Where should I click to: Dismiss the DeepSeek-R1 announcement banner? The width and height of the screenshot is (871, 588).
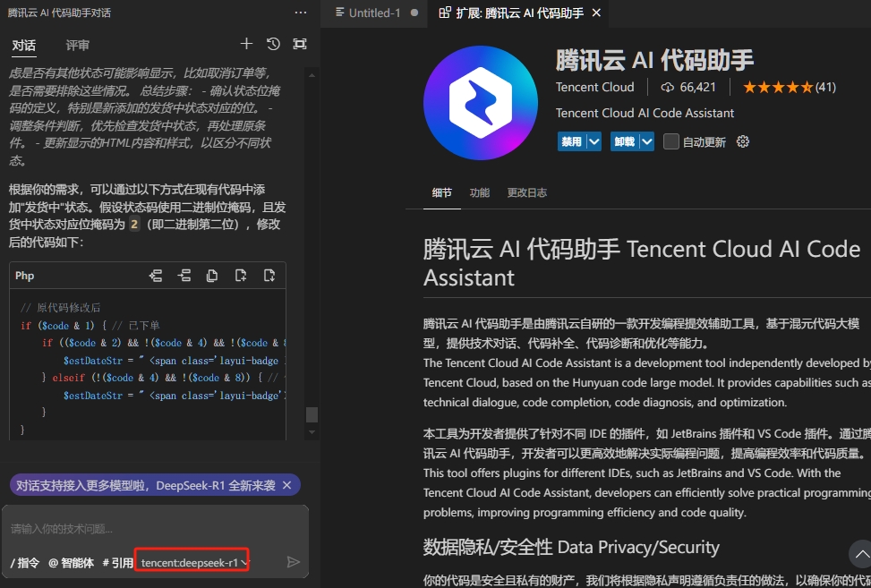287,485
